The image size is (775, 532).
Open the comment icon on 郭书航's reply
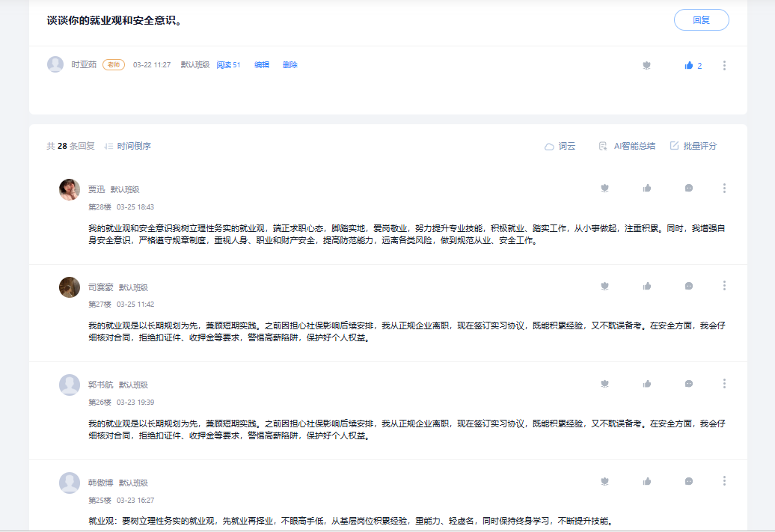pyautogui.click(x=688, y=384)
